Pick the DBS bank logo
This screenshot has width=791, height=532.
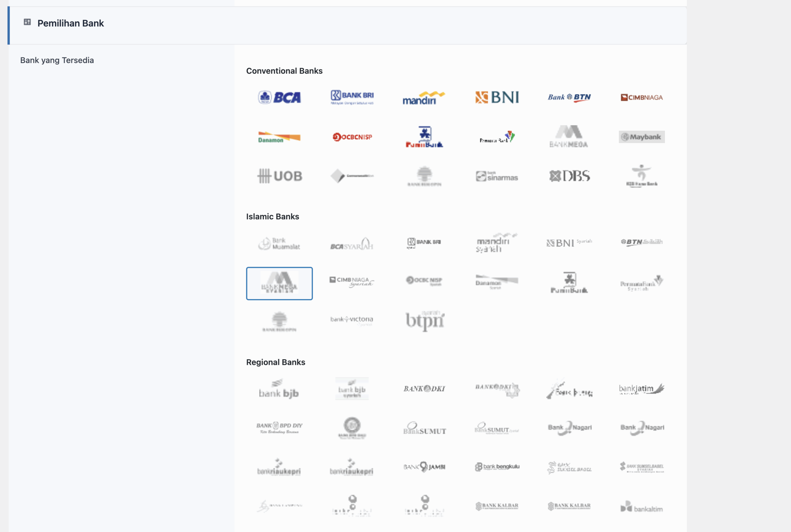pyautogui.click(x=569, y=176)
